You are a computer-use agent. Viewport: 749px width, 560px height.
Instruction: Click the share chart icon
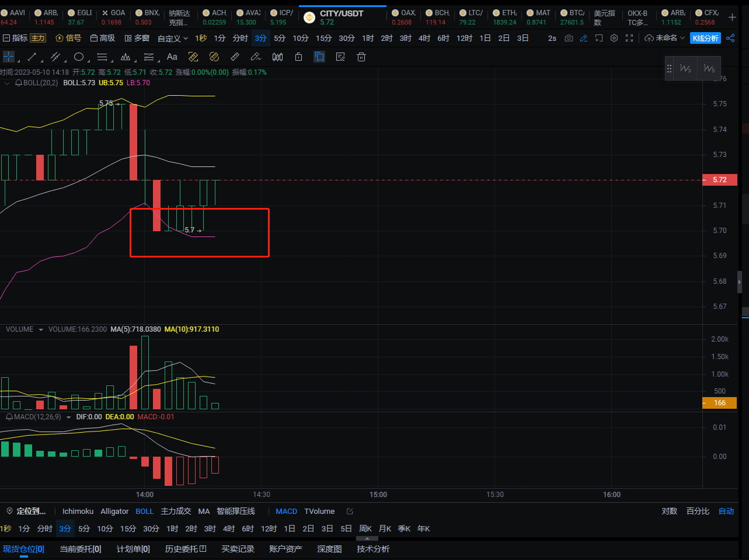point(730,38)
